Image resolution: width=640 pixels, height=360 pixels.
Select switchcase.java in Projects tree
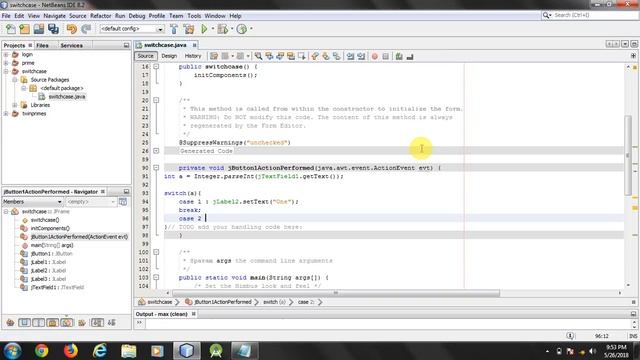click(x=67, y=97)
